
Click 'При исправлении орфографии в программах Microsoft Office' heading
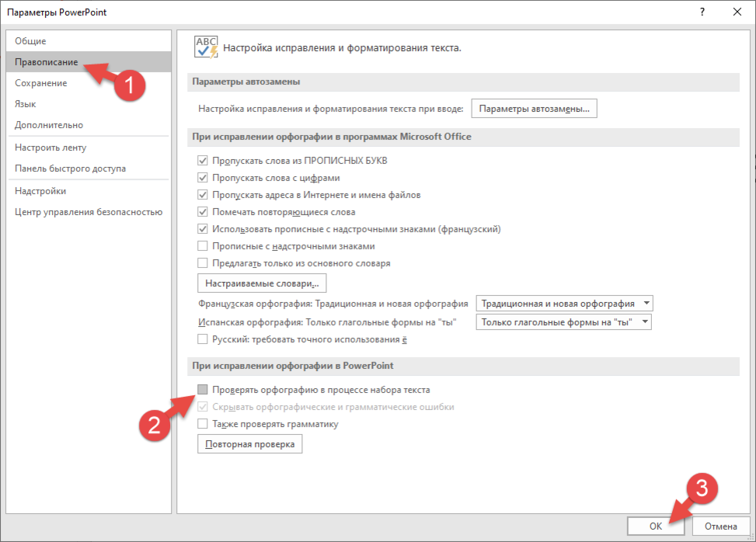[x=332, y=137]
